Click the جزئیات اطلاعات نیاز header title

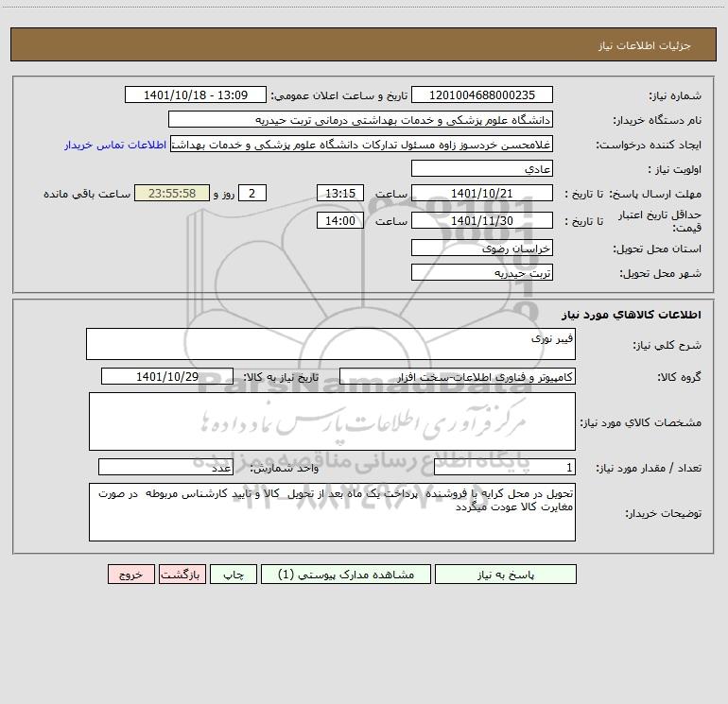click(645, 45)
